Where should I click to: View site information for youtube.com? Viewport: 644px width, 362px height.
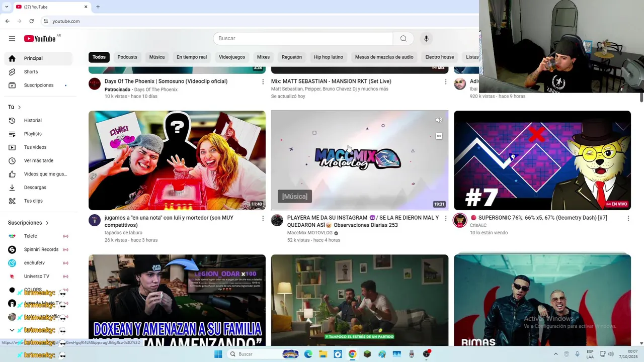[46, 21]
